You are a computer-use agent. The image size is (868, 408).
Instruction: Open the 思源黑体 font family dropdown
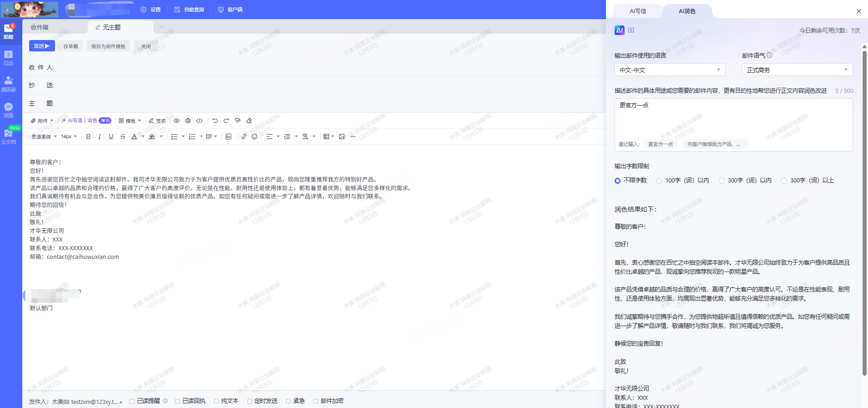tap(44, 136)
